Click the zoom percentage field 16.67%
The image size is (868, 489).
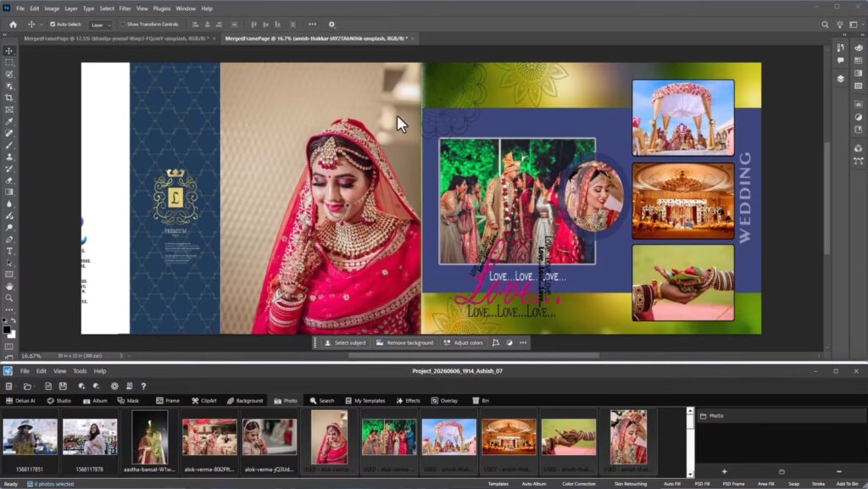point(31,356)
